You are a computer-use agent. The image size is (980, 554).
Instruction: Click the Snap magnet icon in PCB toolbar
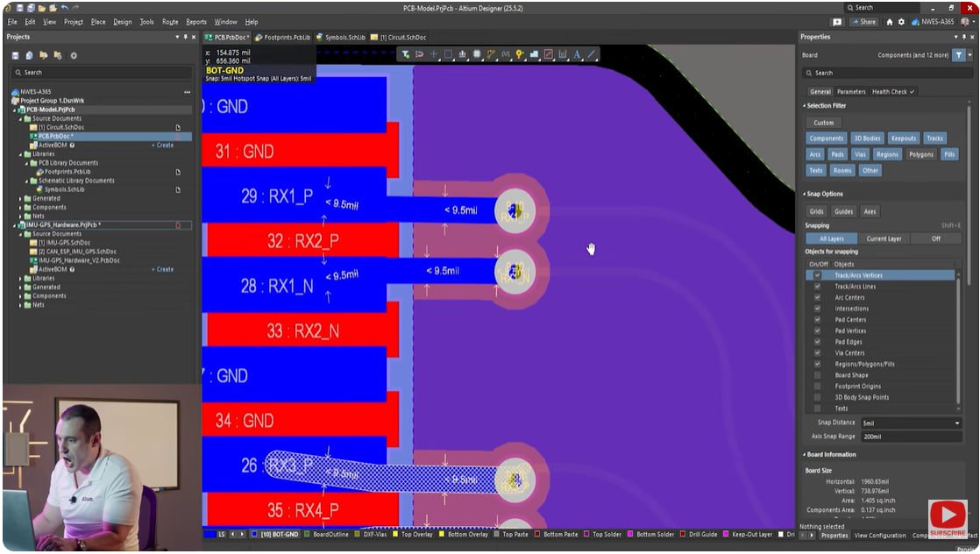pyautogui.click(x=419, y=55)
